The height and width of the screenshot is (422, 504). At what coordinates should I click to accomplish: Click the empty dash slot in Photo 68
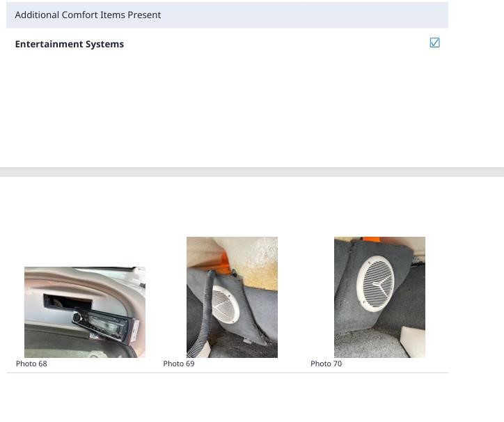coord(58,302)
